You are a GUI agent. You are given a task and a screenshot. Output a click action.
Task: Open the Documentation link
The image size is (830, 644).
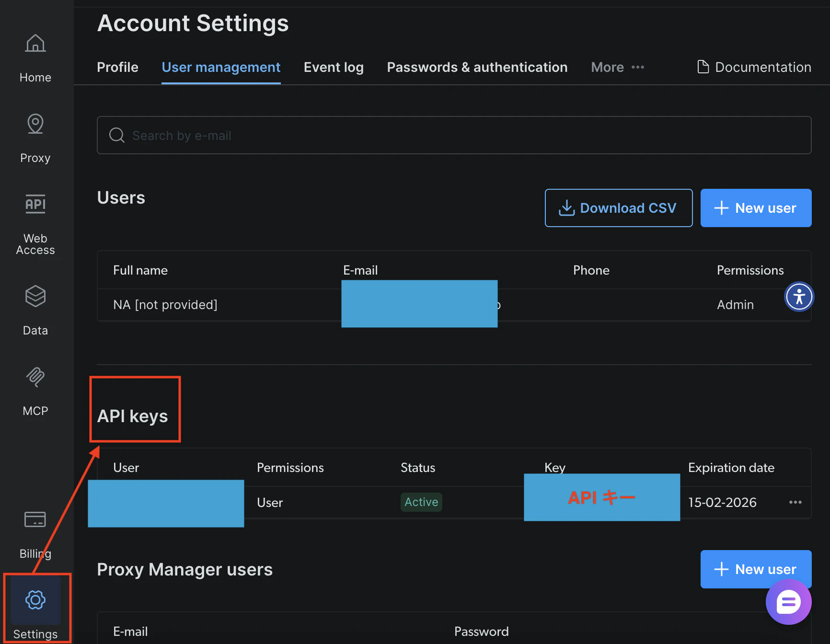pyautogui.click(x=754, y=67)
